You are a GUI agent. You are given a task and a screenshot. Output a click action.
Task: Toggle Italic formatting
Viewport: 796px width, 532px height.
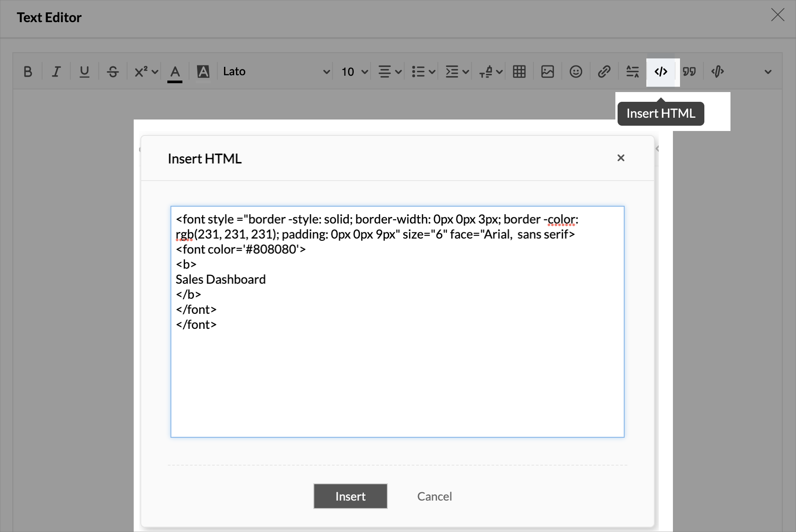pos(56,72)
